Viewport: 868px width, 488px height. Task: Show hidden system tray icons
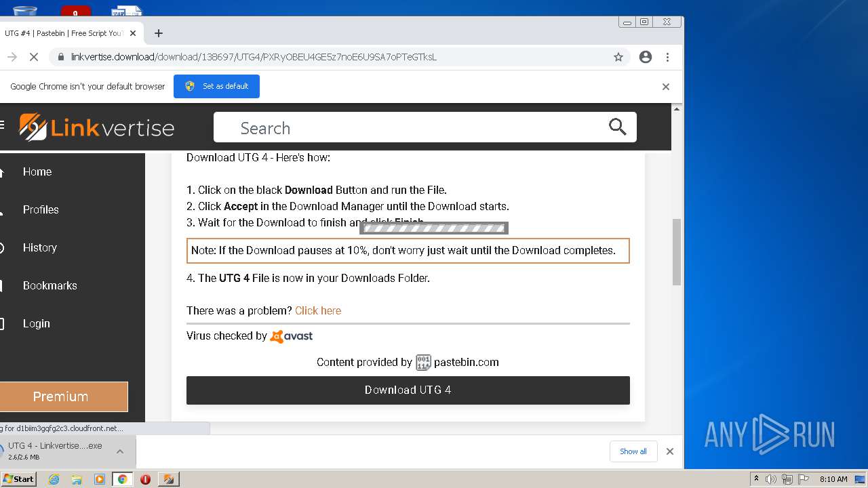(757, 479)
